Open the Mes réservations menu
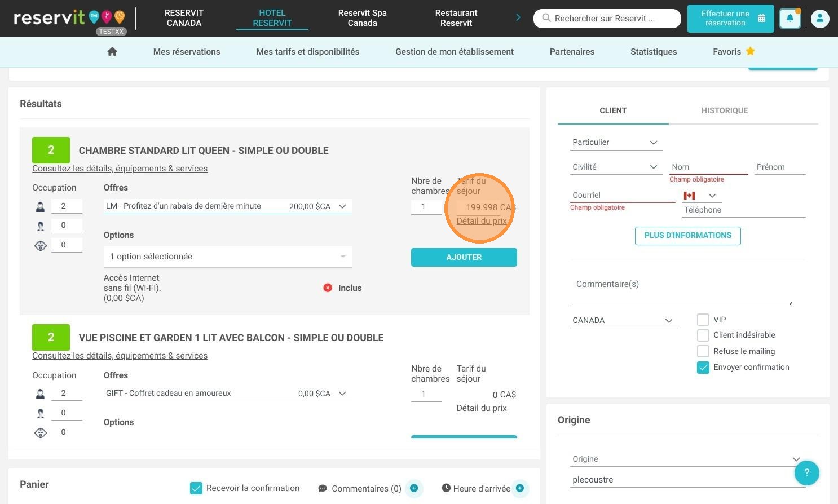 pyautogui.click(x=187, y=52)
